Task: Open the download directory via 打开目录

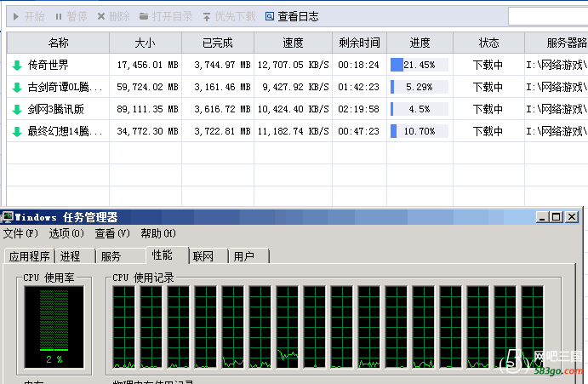Action: click(x=166, y=16)
